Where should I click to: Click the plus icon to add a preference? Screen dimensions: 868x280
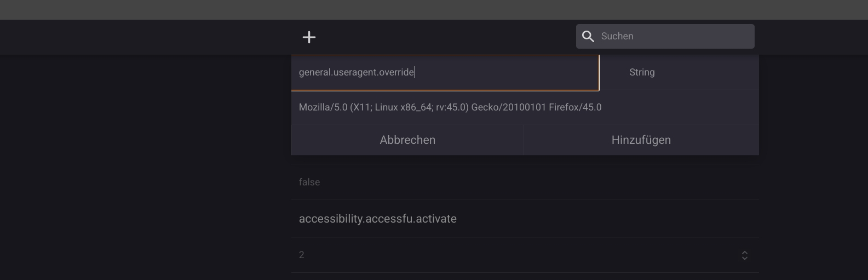[309, 37]
